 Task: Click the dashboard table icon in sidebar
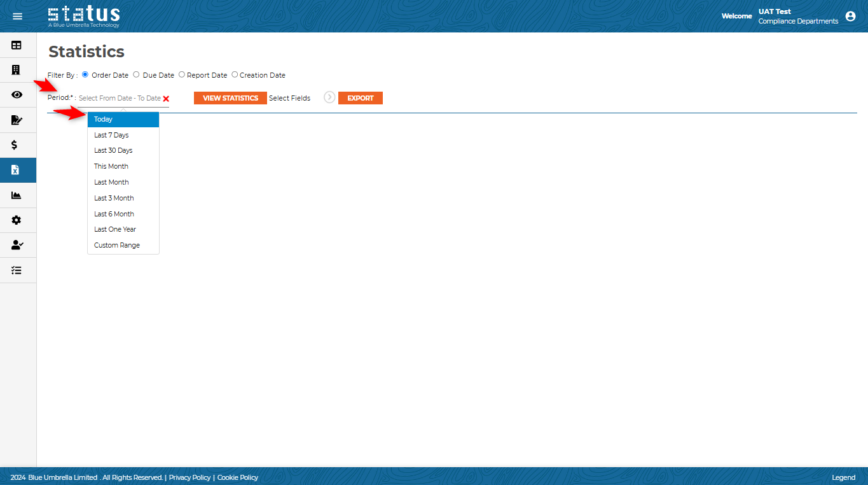pyautogui.click(x=17, y=45)
